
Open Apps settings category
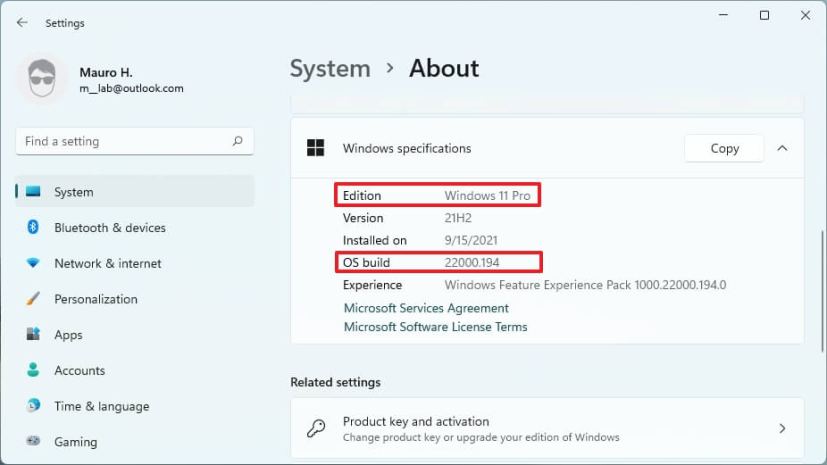pos(134,335)
